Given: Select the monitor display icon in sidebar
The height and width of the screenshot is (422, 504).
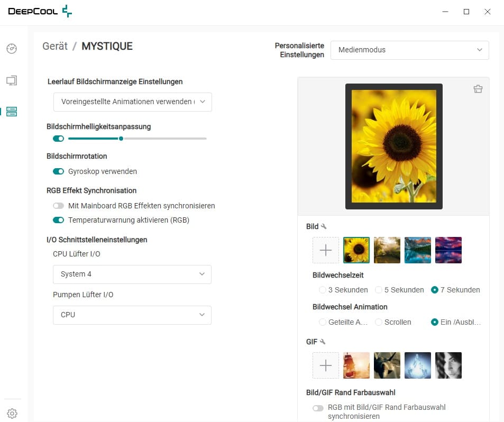Looking at the screenshot, I should click(x=12, y=80).
